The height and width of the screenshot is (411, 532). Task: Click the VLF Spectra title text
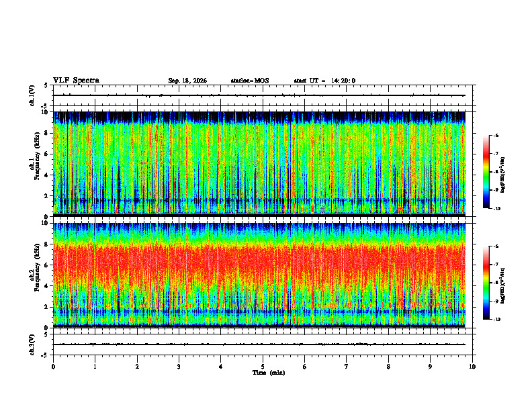[76, 81]
